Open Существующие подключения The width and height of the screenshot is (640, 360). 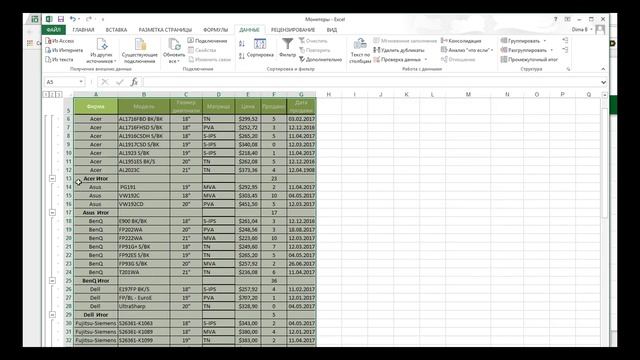coord(140,51)
